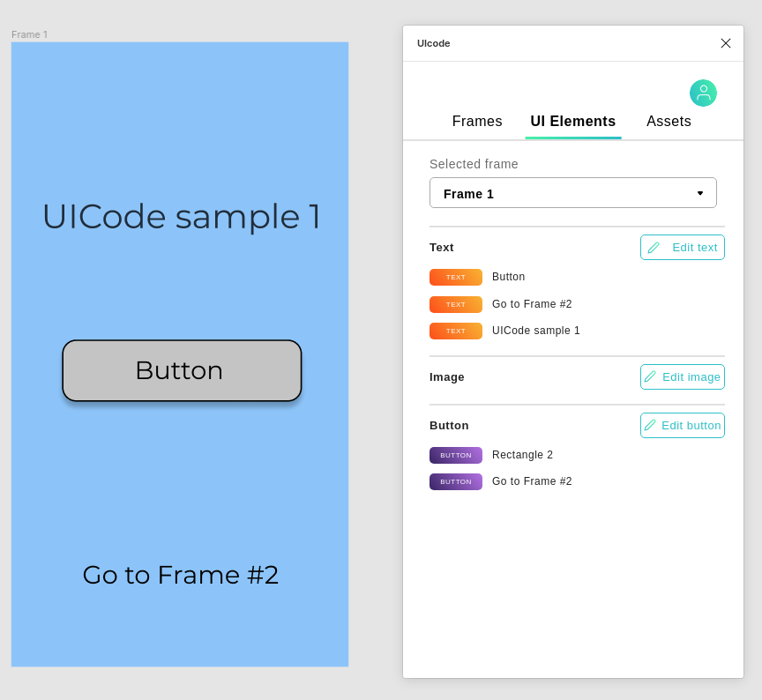Click the gray Button element on the canvas
Viewport: 762px width, 700px height.
click(180, 371)
